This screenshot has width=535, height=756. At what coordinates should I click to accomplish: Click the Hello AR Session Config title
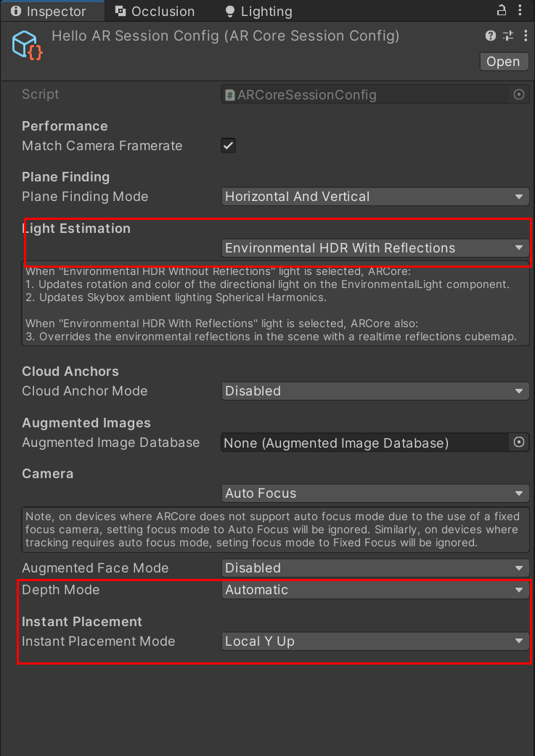[x=225, y=36]
